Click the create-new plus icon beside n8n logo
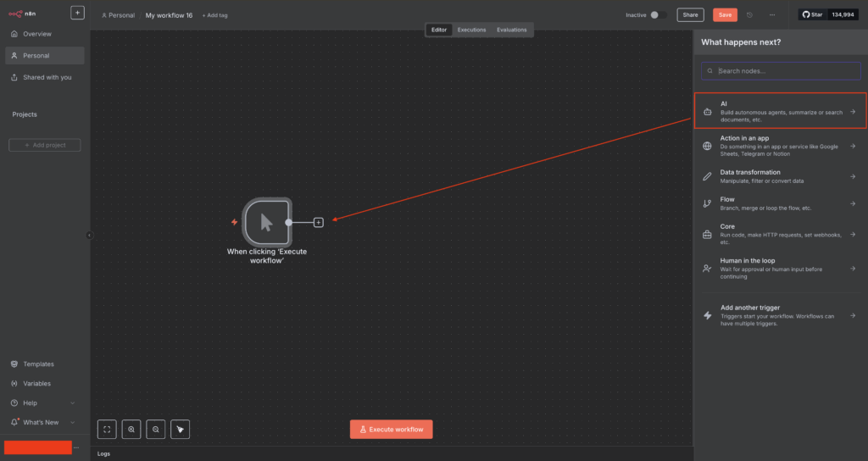Image resolution: width=868 pixels, height=461 pixels. pos(77,13)
